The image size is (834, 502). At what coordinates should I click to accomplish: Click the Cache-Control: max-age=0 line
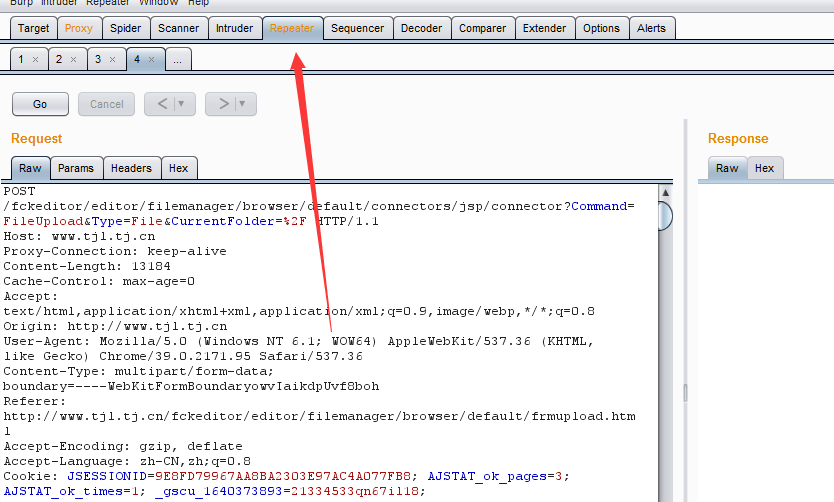[99, 281]
